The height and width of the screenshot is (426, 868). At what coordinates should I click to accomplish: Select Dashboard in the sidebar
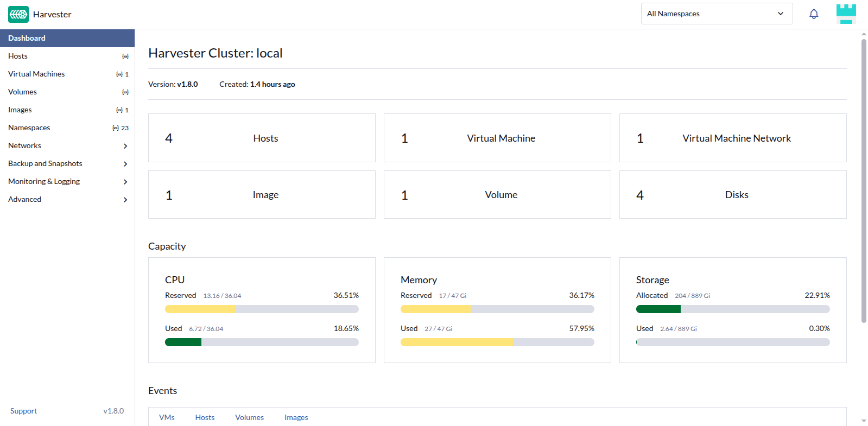(67, 38)
